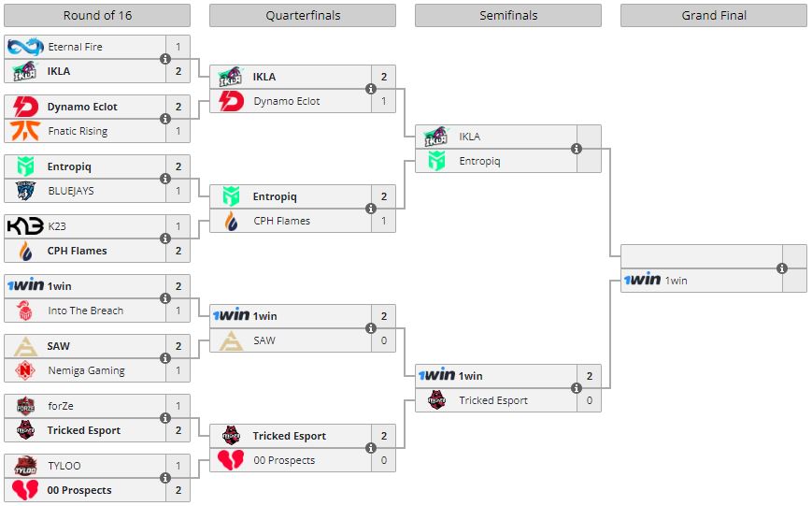Click 00 Prospects team name in Quarterfinals
The height and width of the screenshot is (506, 812).
(x=284, y=460)
